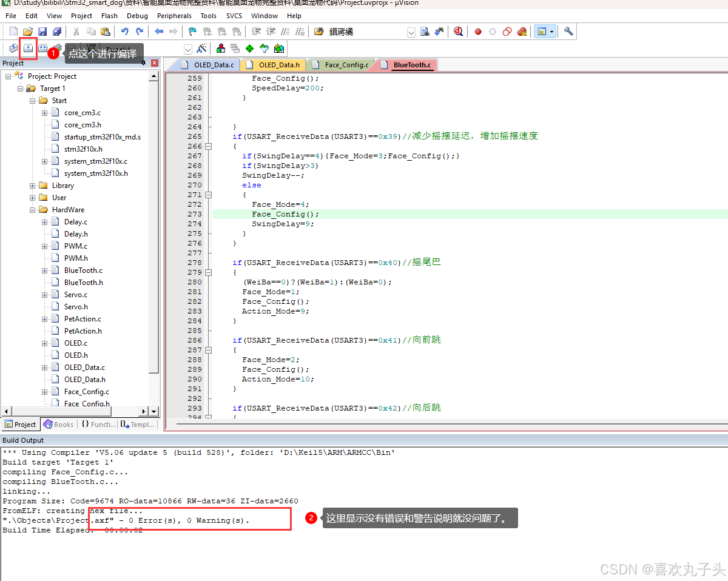Click the New file icon
The height and width of the screenshot is (581, 728).
(13, 32)
